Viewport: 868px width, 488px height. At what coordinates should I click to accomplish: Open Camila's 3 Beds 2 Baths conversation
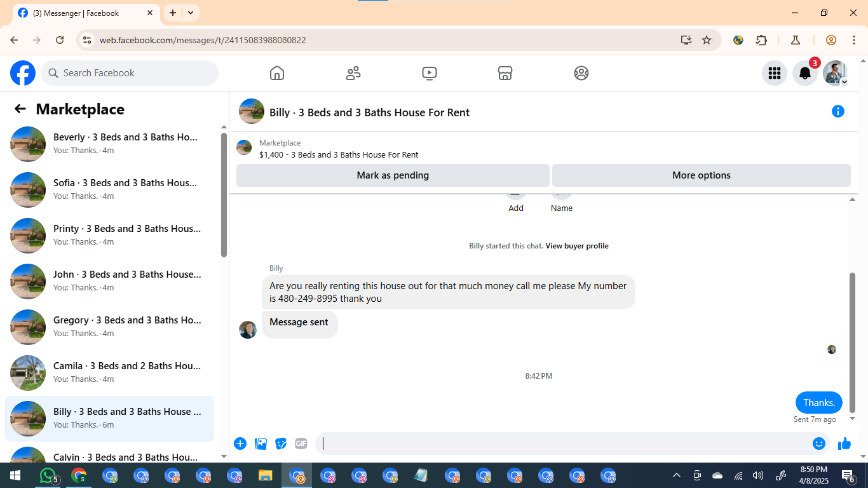point(109,372)
